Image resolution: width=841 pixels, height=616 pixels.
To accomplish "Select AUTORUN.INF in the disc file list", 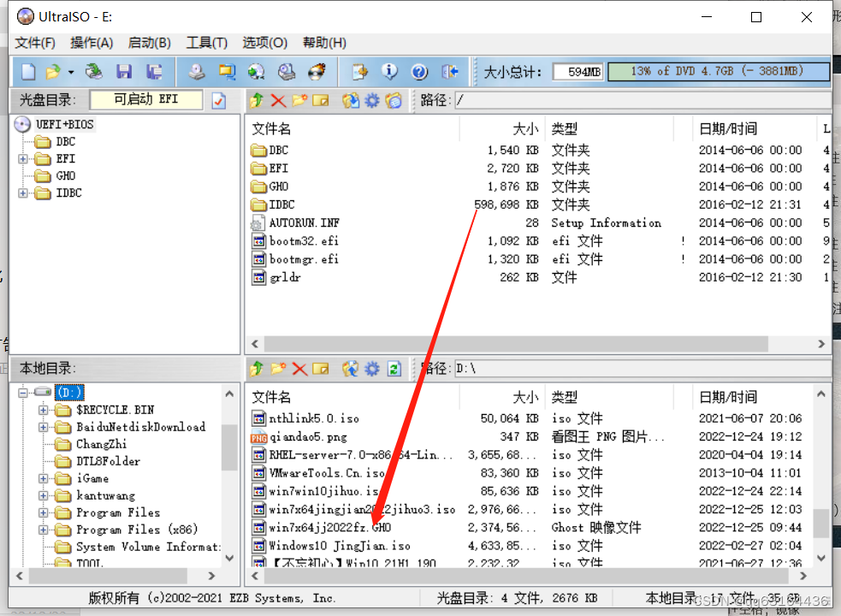I will tap(304, 222).
